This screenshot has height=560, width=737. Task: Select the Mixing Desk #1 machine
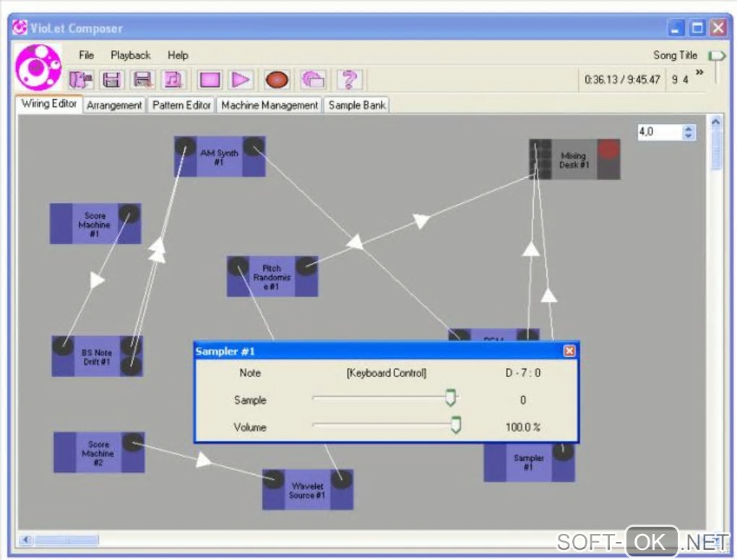(574, 160)
